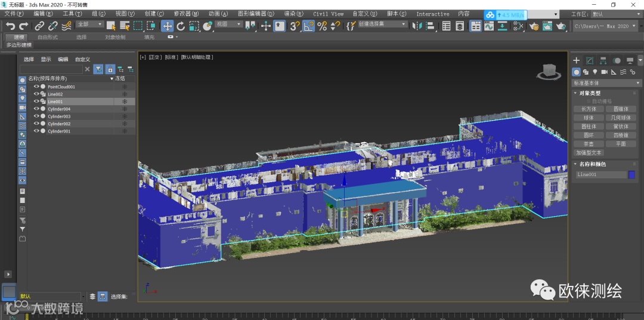Open the Modify panel tab icon
Image resolution: width=644 pixels, height=320 pixels.
590,60
